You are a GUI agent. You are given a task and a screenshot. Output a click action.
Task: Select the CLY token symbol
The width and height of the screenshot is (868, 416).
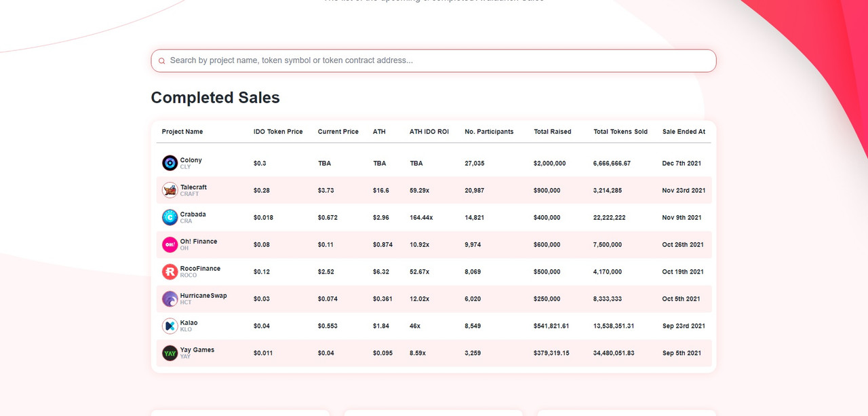coord(186,167)
